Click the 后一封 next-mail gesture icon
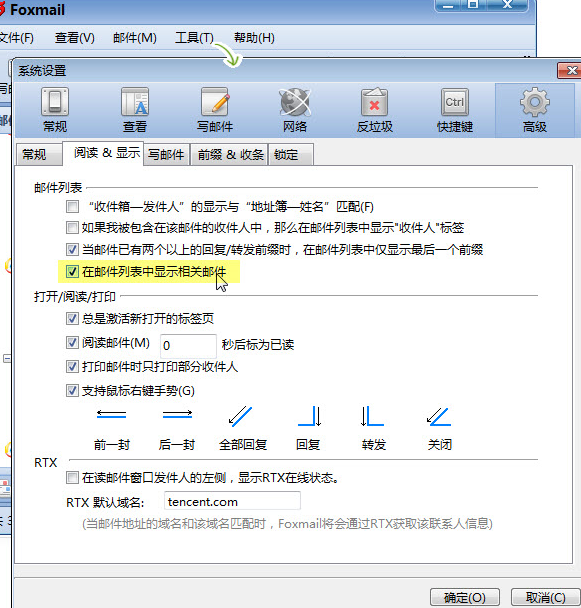The width and height of the screenshot is (581, 608). coord(177,415)
